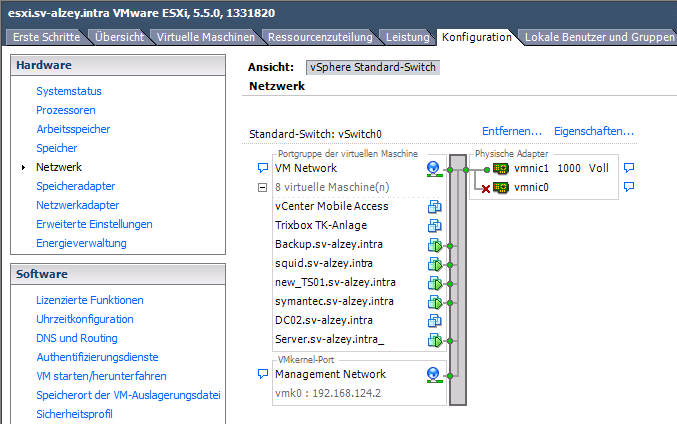Click the symantec.sv-alzey.intra entry
Screen dimensions: 677x424
(x=334, y=301)
